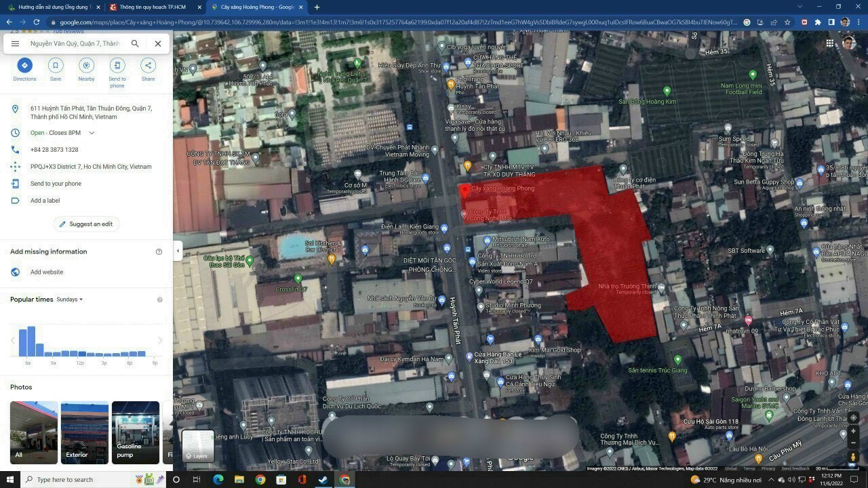Screen dimensions: 868x488
Task: Open the Google apps grid icon
Action: [829, 43]
